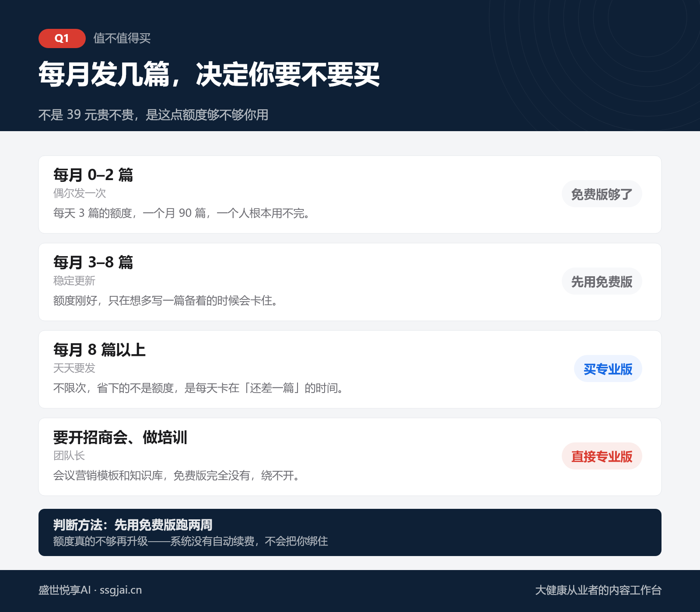Select the 每月 0–2 篇 card title
Viewport: 700px width, 612px height.
coord(93,175)
